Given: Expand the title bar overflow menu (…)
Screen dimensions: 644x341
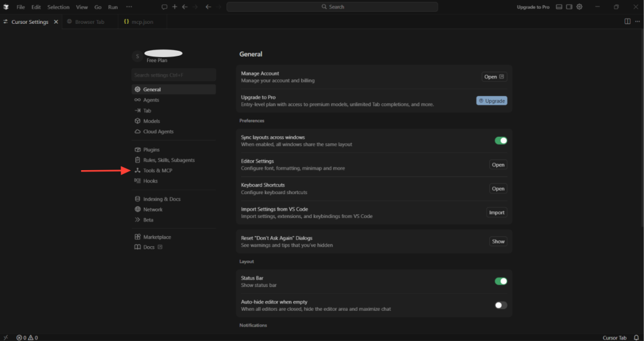Looking at the screenshot, I should pyautogui.click(x=129, y=7).
